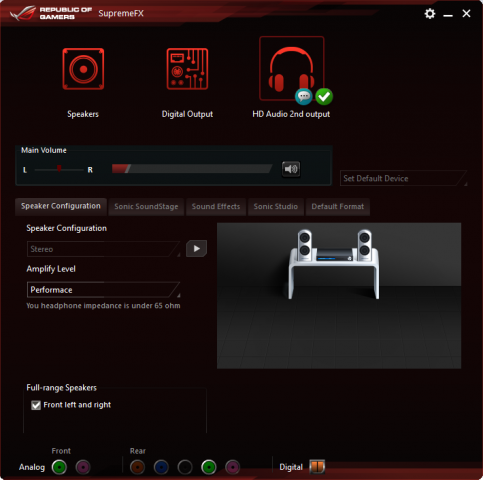
Task: Open the Stereo speaker configuration dropdown
Action: [104, 249]
